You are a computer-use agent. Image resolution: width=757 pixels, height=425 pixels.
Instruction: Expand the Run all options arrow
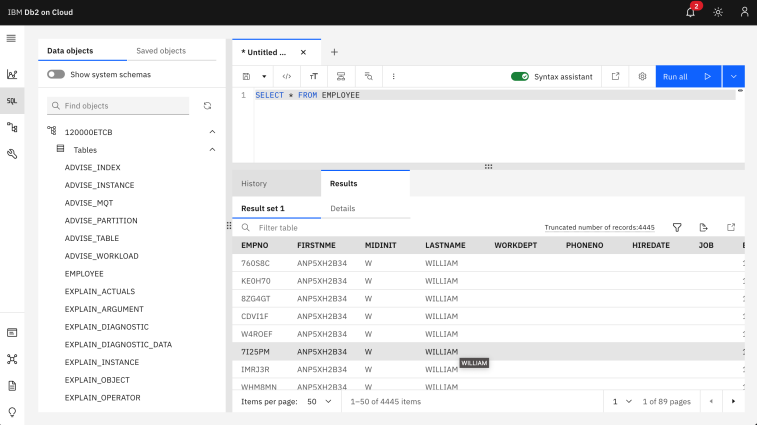coord(734,76)
